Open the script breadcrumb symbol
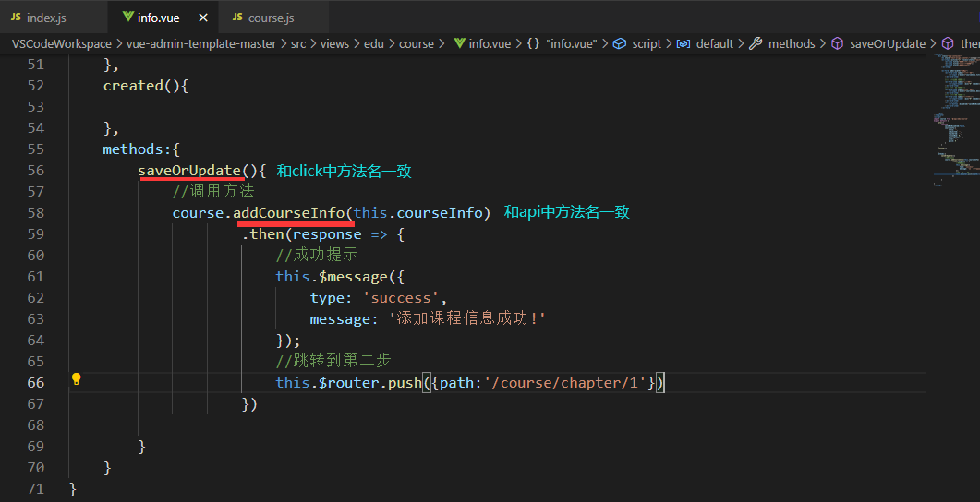 point(647,43)
